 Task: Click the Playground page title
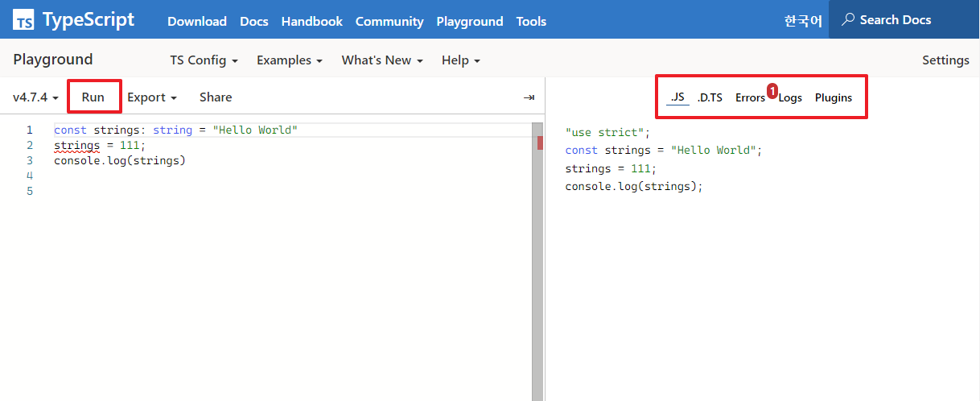pos(53,60)
